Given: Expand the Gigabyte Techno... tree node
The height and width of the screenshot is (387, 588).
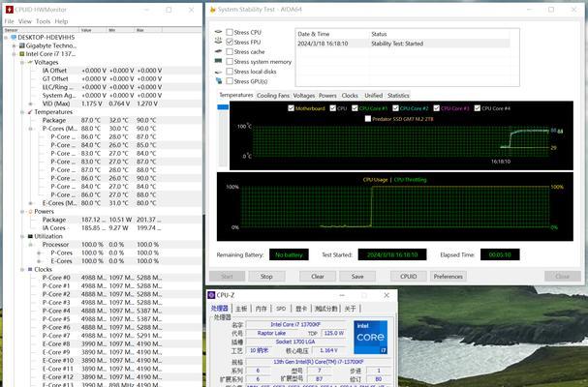Looking at the screenshot, I should coord(15,45).
